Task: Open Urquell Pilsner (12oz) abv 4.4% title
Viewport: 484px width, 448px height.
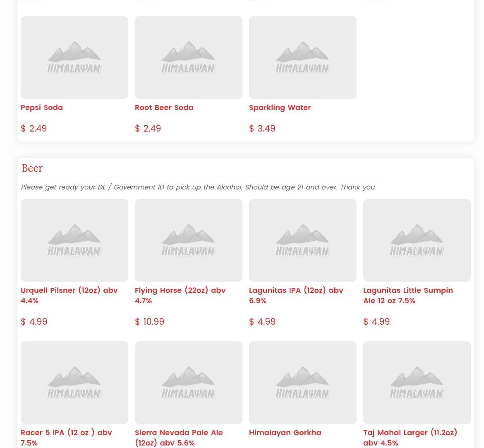Action: coord(69,295)
